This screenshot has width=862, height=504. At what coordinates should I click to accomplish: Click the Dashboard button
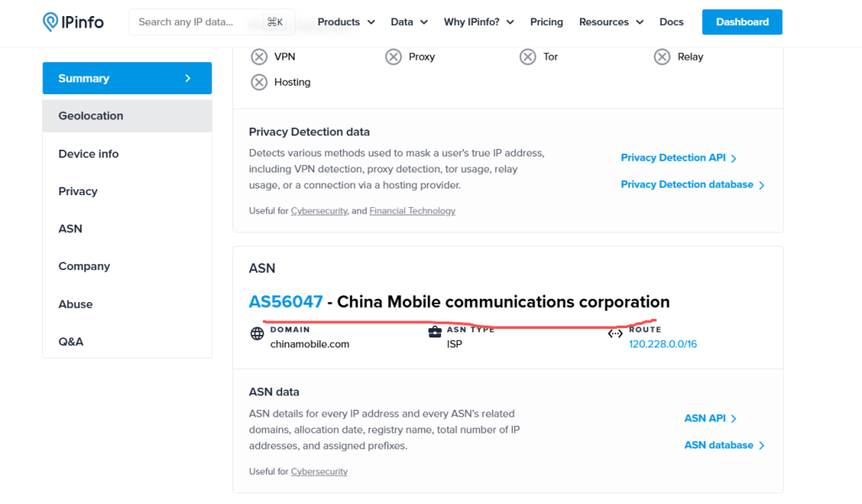[x=742, y=22]
